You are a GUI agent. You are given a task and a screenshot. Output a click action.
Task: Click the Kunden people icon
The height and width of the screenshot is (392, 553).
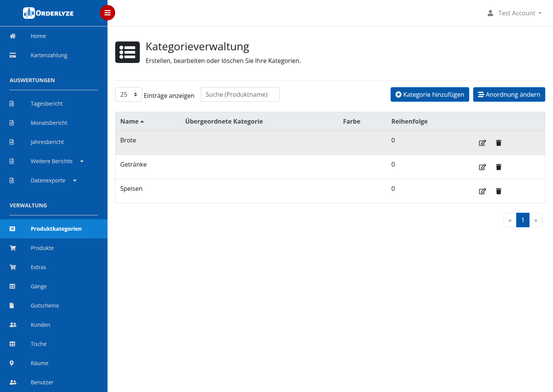coord(13,325)
